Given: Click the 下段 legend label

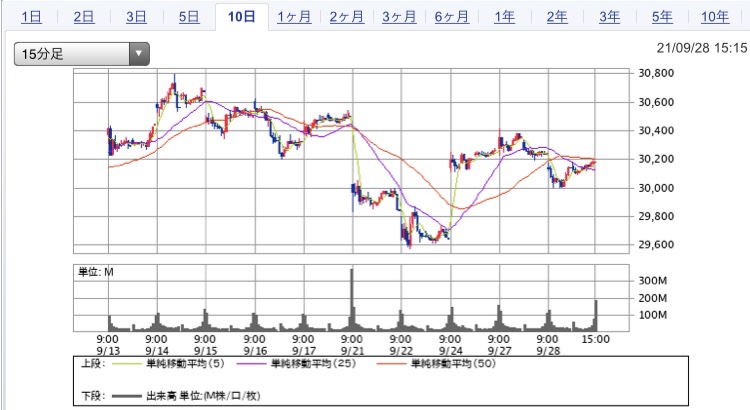Looking at the screenshot, I should (92, 396).
